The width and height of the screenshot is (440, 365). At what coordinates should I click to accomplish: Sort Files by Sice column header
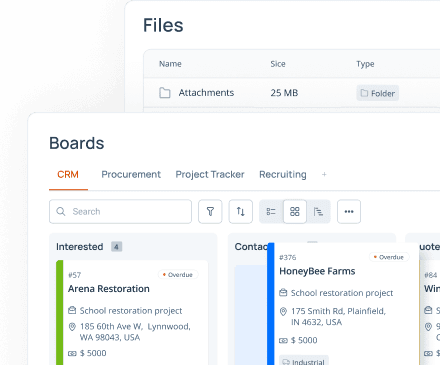(278, 64)
